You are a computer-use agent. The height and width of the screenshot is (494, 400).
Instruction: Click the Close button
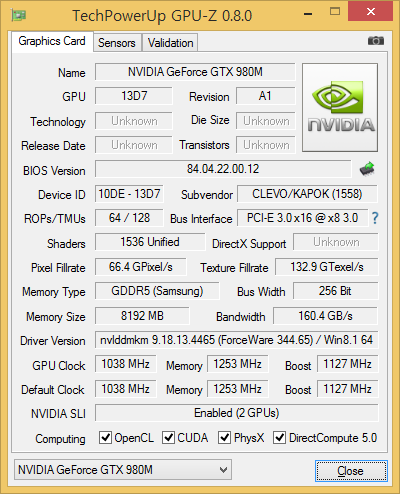[351, 471]
